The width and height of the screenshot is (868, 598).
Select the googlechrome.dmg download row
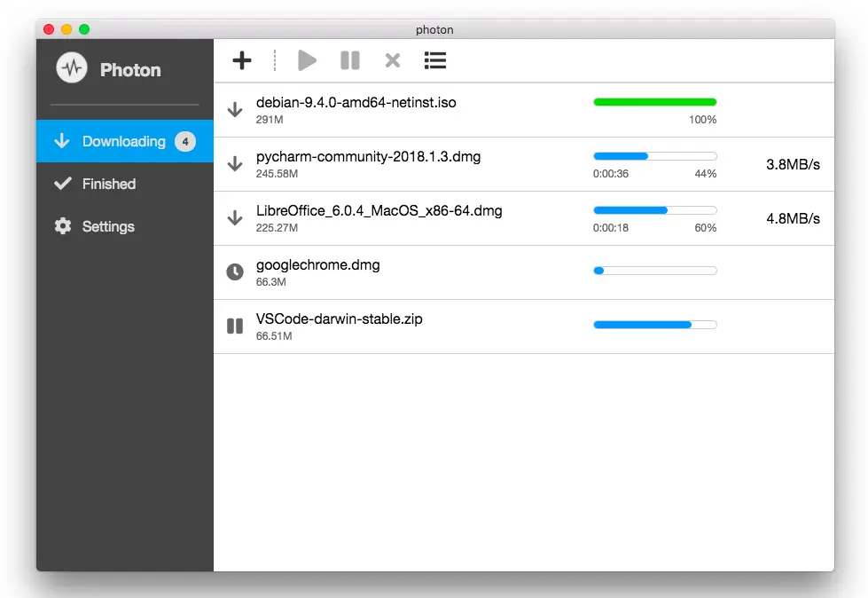click(524, 272)
